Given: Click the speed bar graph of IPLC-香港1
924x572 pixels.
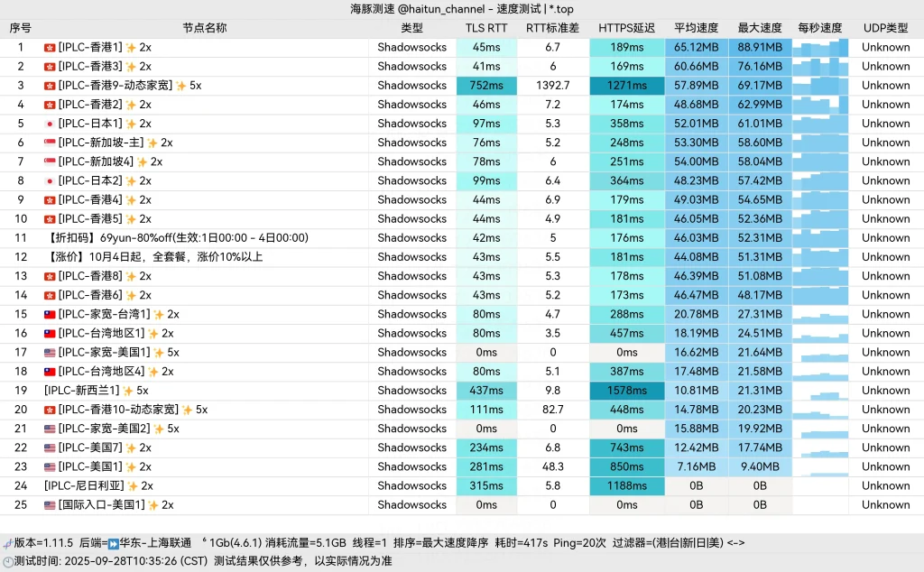Looking at the screenshot, I should 819,47.
